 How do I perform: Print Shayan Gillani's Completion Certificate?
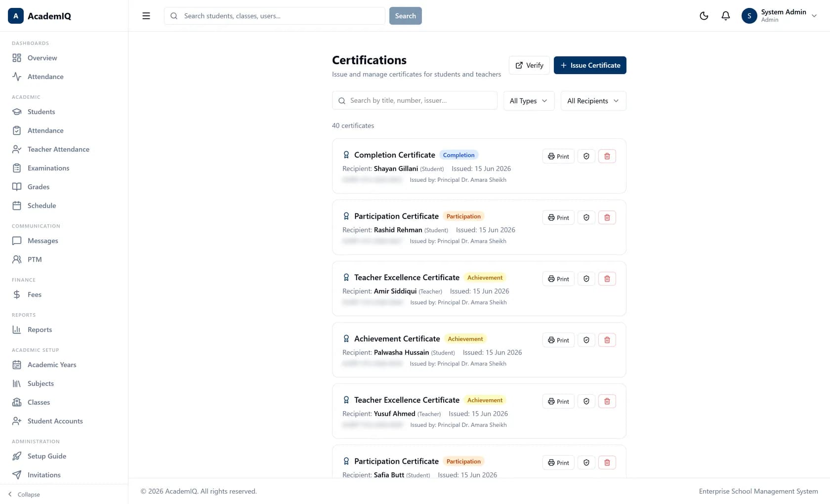click(x=558, y=156)
